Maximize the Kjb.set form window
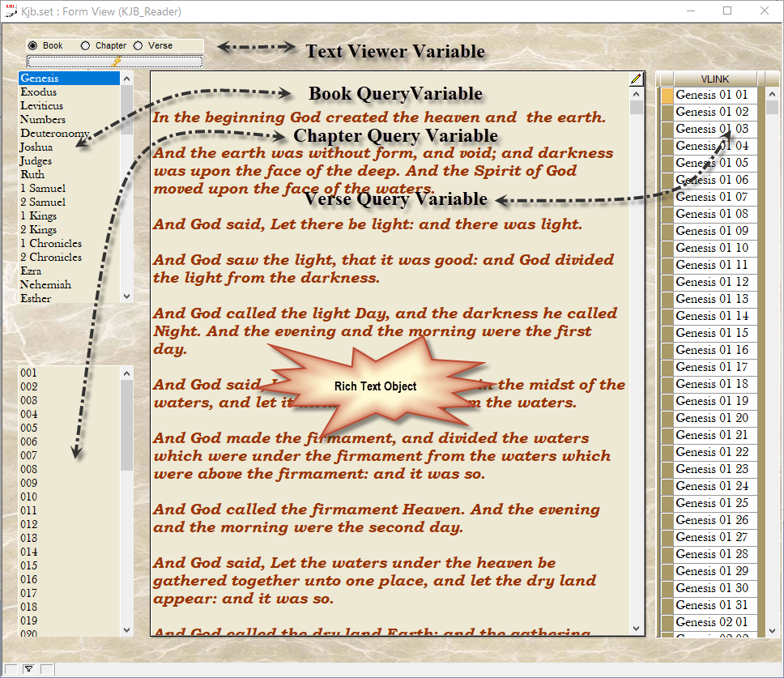The width and height of the screenshot is (784, 678). point(726,11)
